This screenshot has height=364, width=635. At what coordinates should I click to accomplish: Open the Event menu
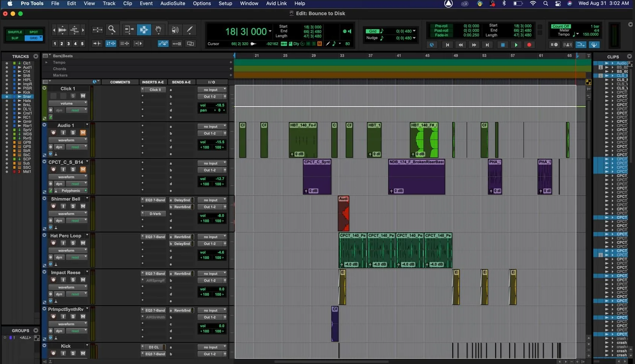(x=146, y=3)
